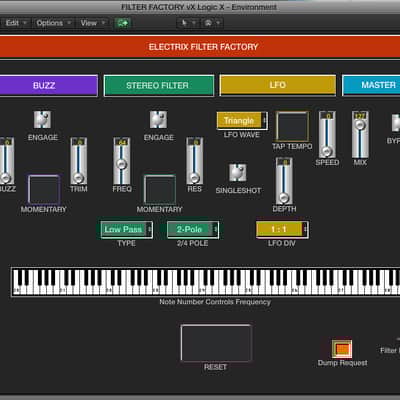Select the yellow LFO section header
Screen dimensions: 400x400
pos(278,85)
